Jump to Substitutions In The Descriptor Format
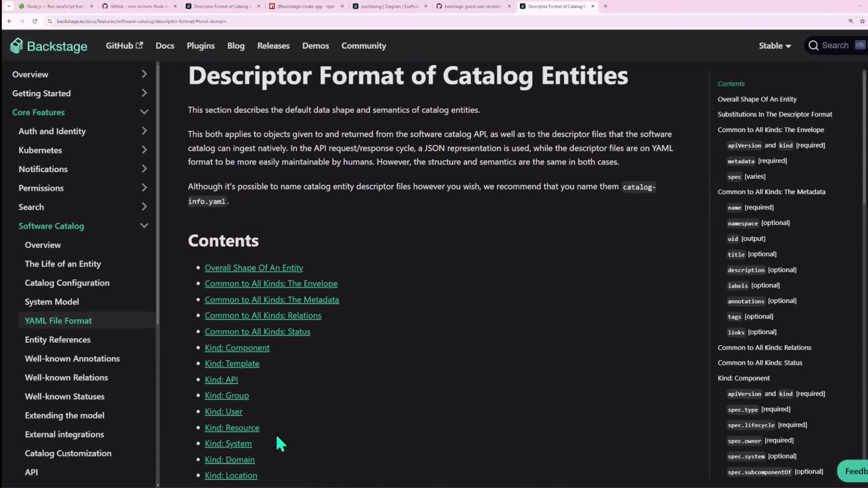 click(x=775, y=114)
